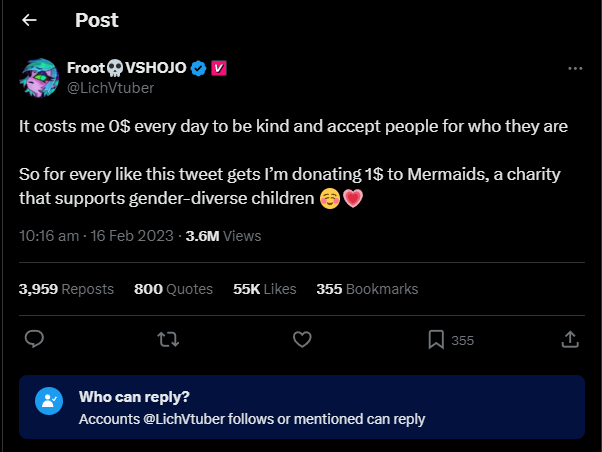Open the @LichVtuber handle link

pos(110,87)
